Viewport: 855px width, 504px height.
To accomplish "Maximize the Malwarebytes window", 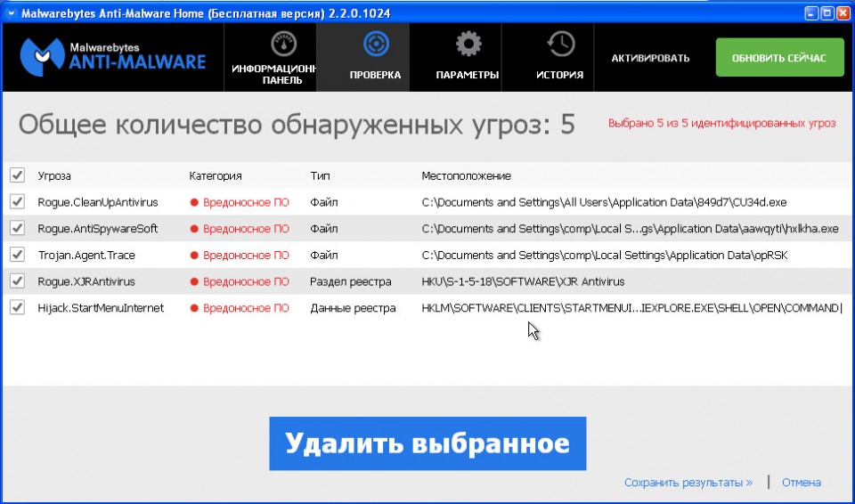I will click(826, 13).
